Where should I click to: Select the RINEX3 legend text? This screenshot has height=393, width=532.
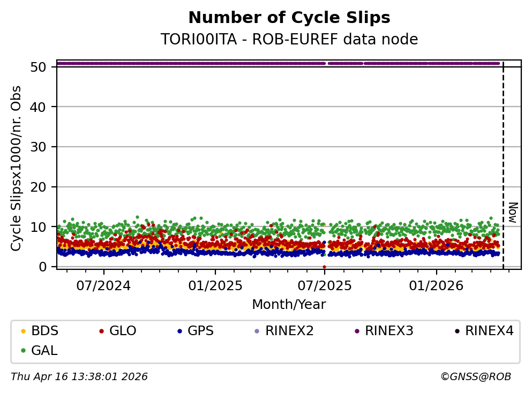389,331
